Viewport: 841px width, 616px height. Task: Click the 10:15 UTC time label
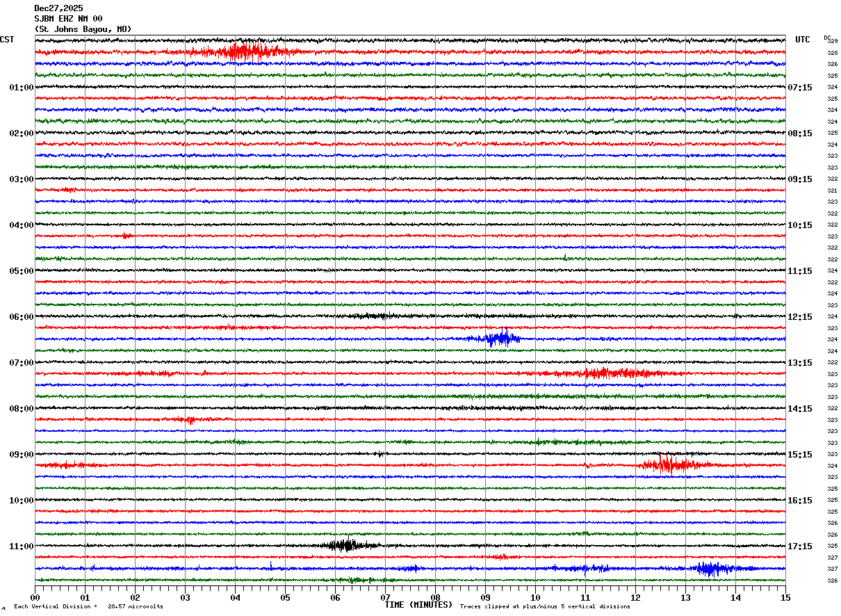[800, 225]
